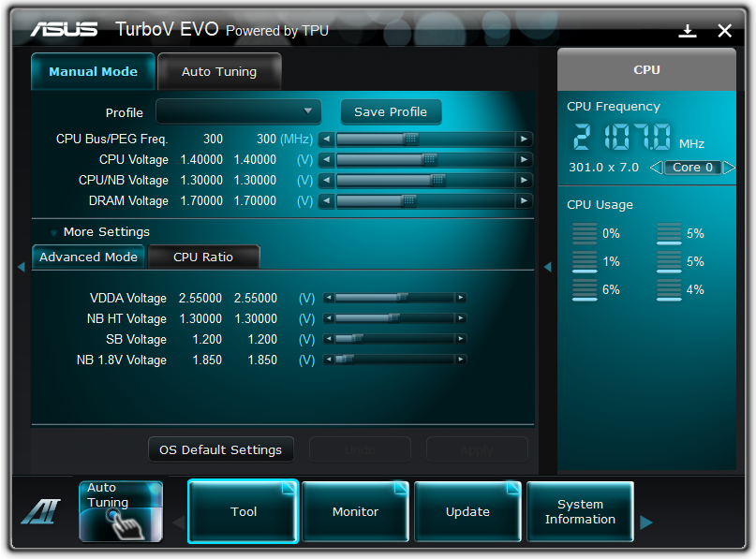Launch the Auto Tuning hand icon shortcut
756x559 pixels.
121,511
